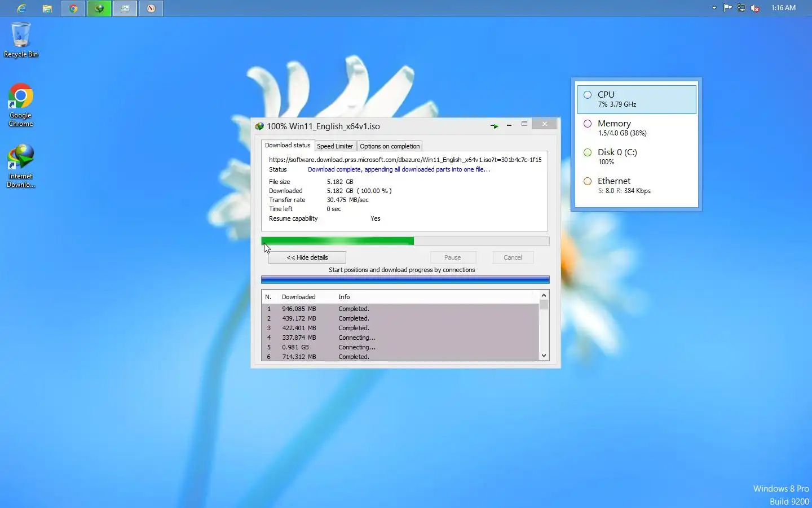
Task: Click the muted volume tray icon
Action: coord(756,8)
